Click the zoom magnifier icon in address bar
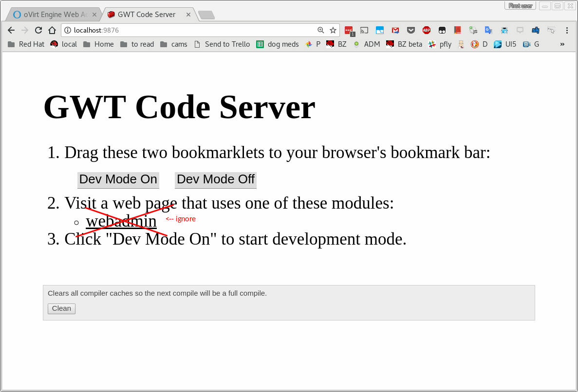This screenshot has height=392, width=578. (x=320, y=30)
